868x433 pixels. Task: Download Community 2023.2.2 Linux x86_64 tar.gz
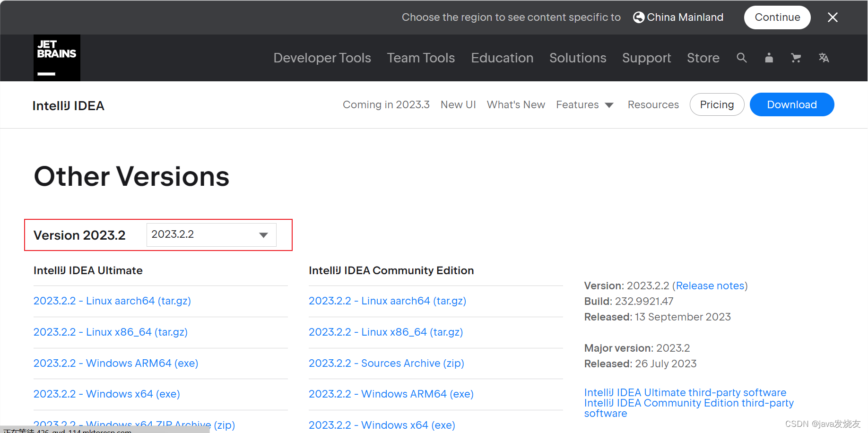tap(386, 332)
